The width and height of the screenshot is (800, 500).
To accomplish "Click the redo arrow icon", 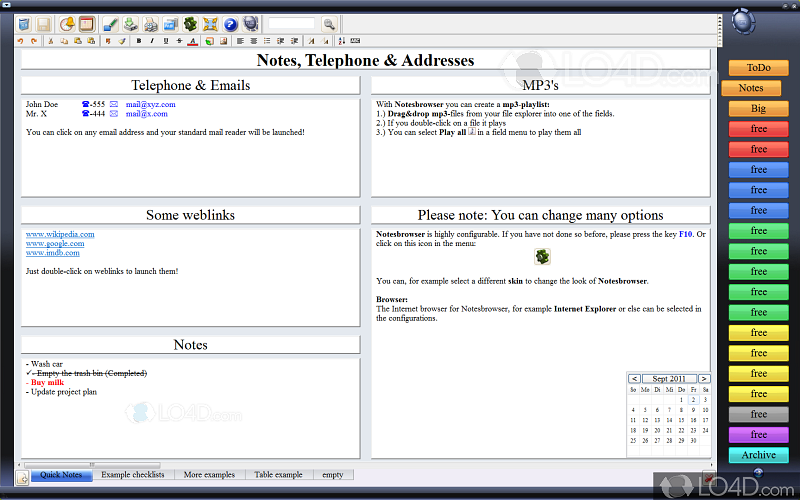I will point(34,41).
